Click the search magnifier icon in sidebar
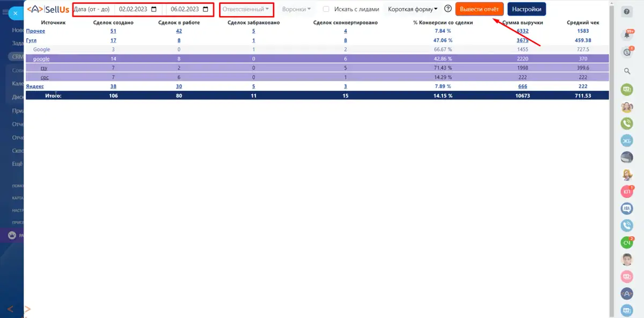The height and width of the screenshot is (318, 644). point(627,70)
